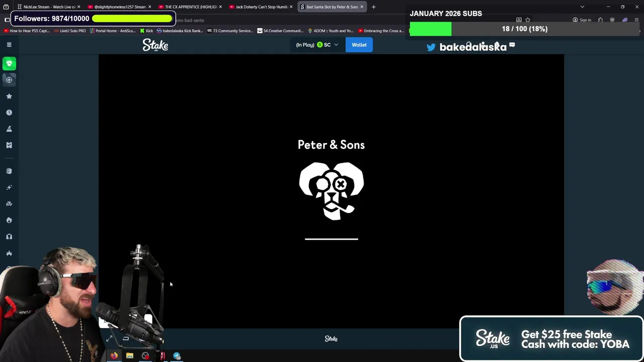The width and height of the screenshot is (644, 362).
Task: Close the Bad Santa Slot tab
Action: pos(361,7)
